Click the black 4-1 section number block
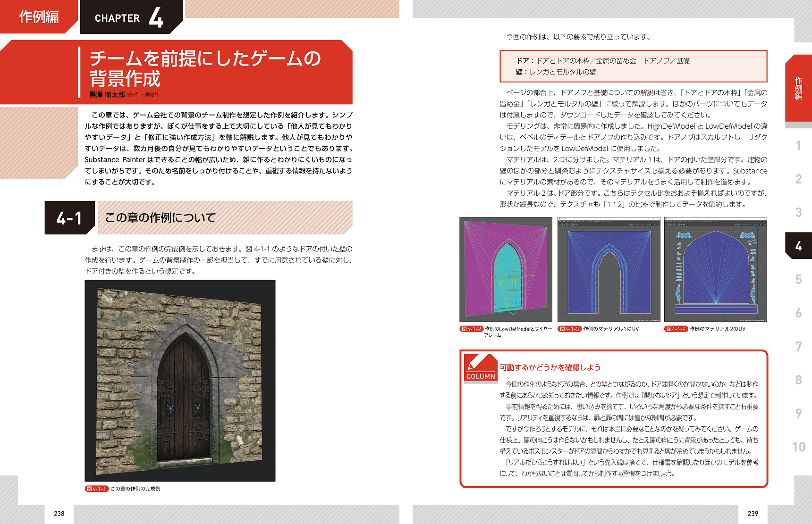The image size is (812, 524). click(x=69, y=217)
